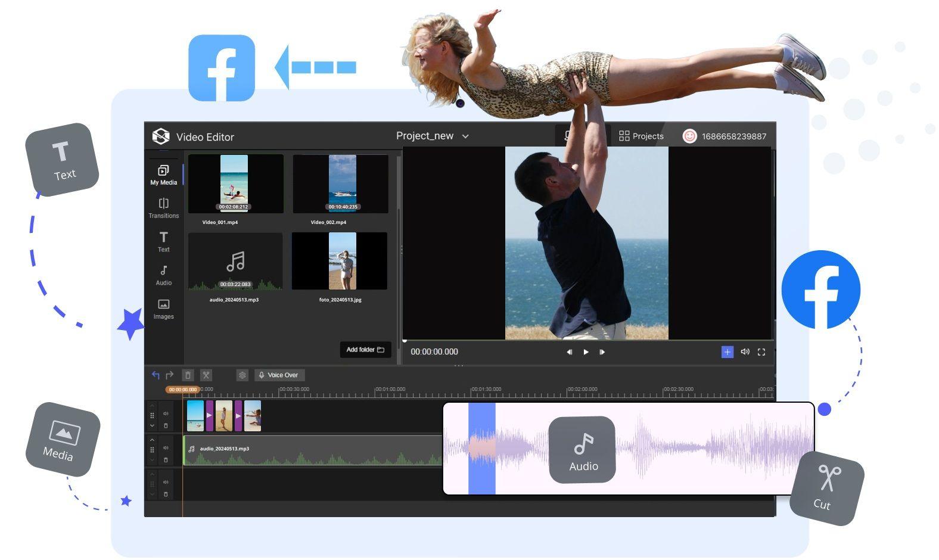Select the second purple transition block
Image resolution: width=939 pixels, height=560 pixels.
(238, 415)
